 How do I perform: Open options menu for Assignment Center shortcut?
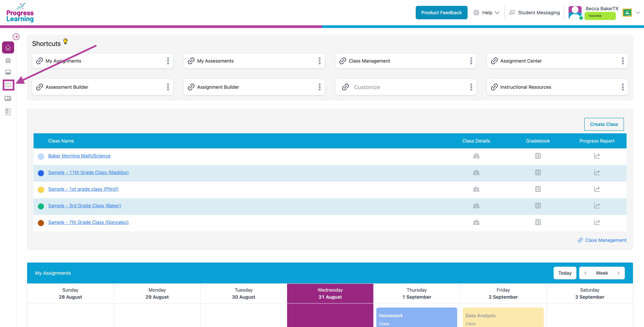point(623,61)
